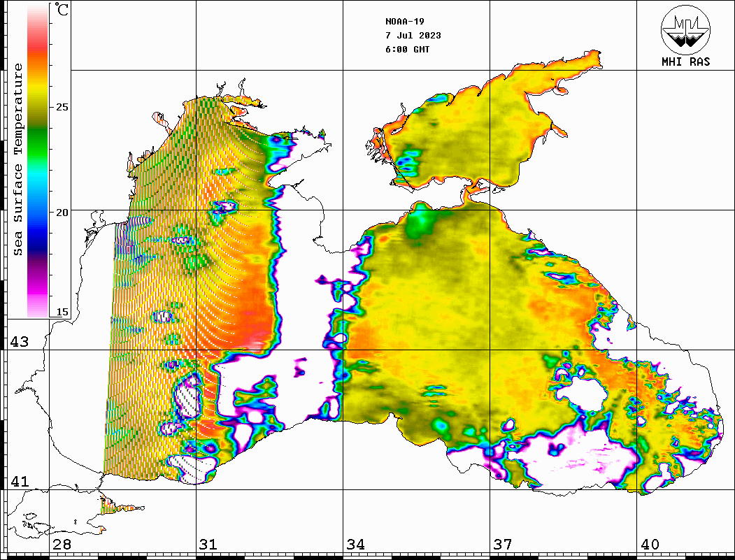
Task: Click the temperature color bar legend
Action: [x=38, y=161]
